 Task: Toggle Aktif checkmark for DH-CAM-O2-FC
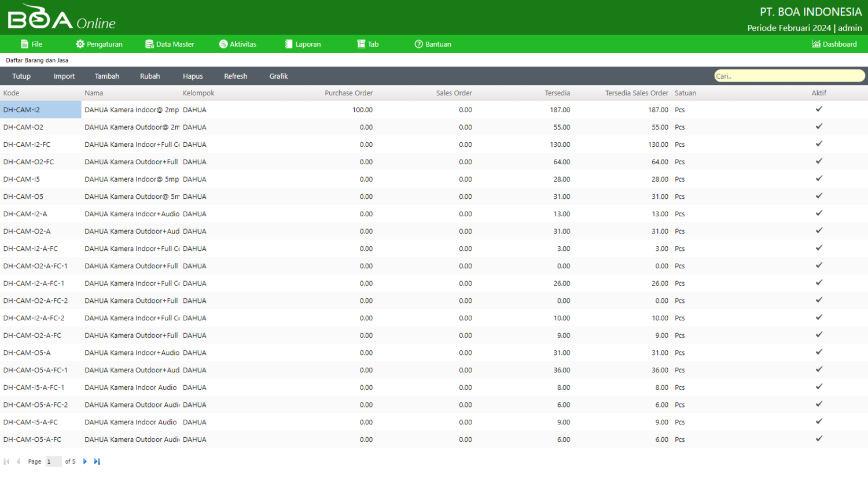point(819,161)
